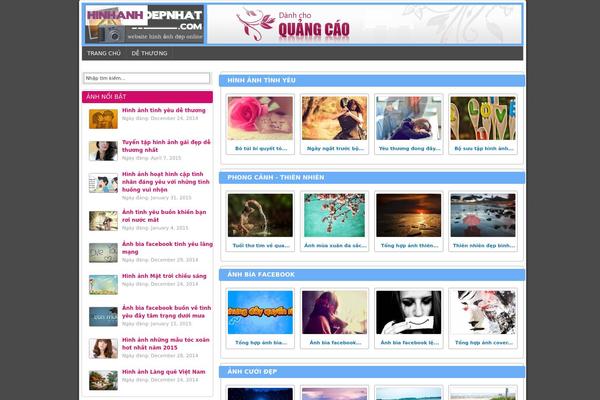Open the Tổng hợp ảnh thiên... caption link
The height and width of the screenshot is (400, 600).
pos(409,246)
